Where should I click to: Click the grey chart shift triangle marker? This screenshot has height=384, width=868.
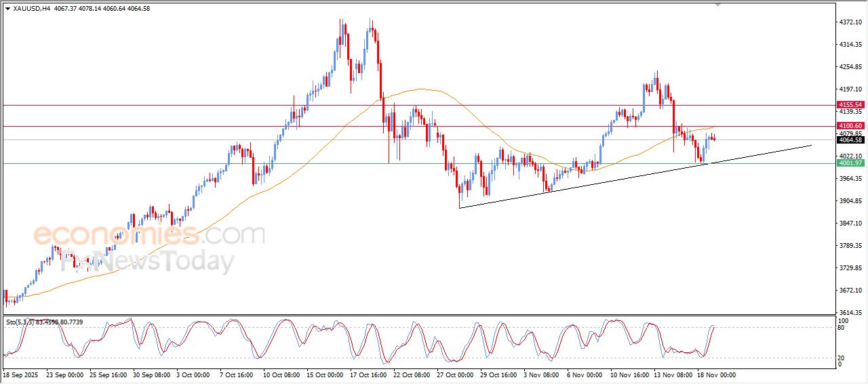718,5
